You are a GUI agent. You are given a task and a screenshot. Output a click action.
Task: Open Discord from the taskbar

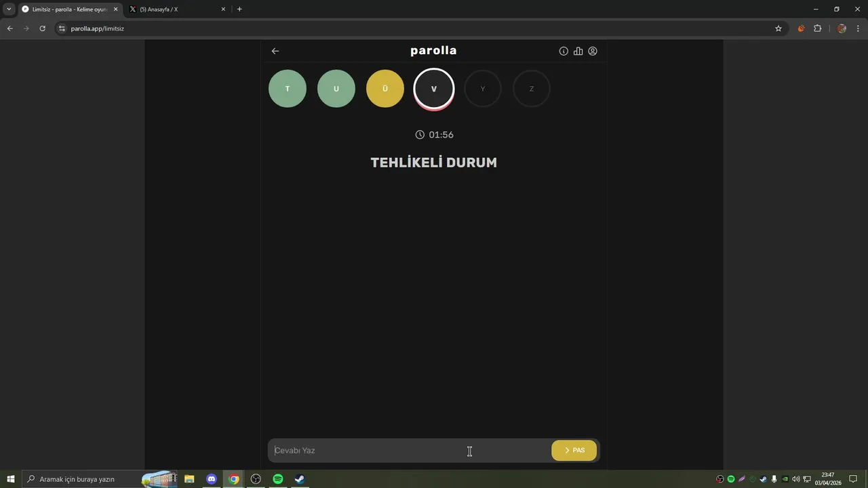[x=212, y=479]
